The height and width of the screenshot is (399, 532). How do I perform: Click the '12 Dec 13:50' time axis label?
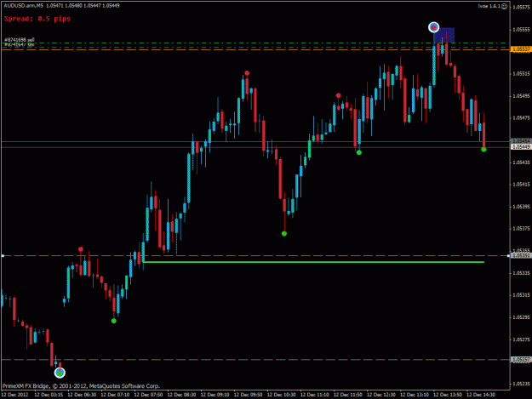[448, 395]
